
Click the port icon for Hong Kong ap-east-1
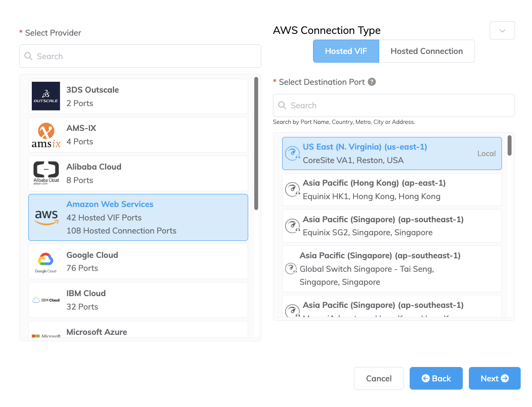tap(292, 190)
